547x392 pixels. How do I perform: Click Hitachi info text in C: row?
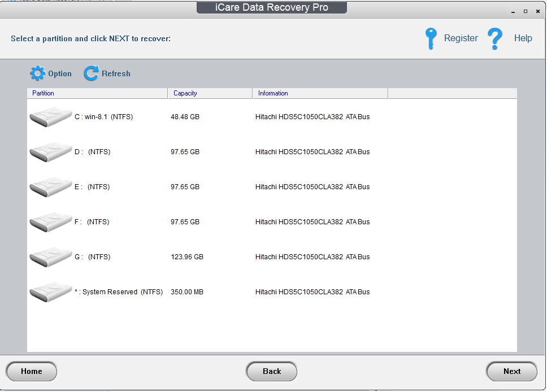[312, 117]
